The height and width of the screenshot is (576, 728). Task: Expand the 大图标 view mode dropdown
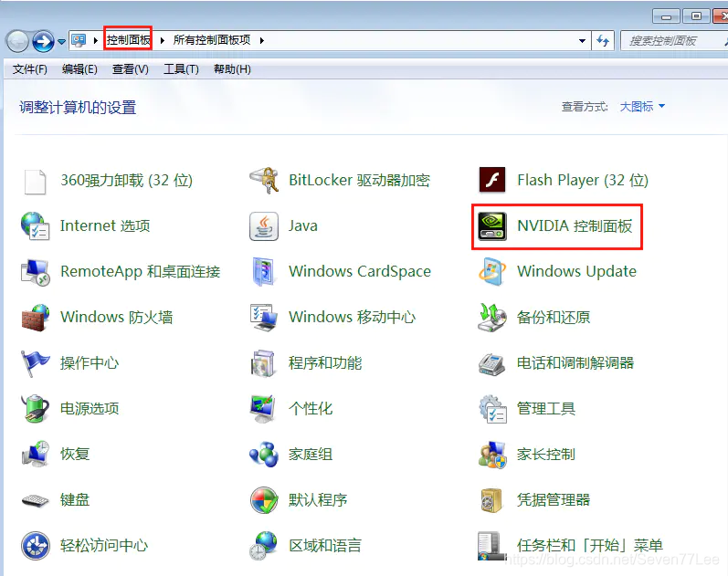click(x=642, y=107)
